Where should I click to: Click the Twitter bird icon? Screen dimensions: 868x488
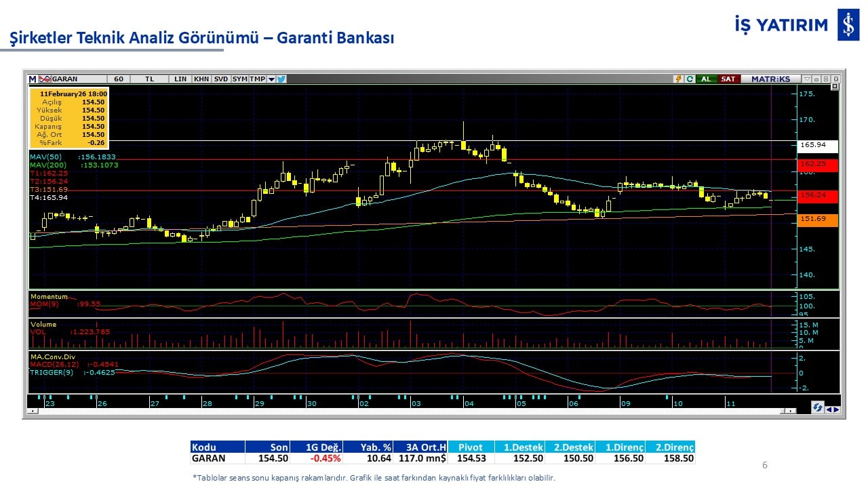point(281,79)
